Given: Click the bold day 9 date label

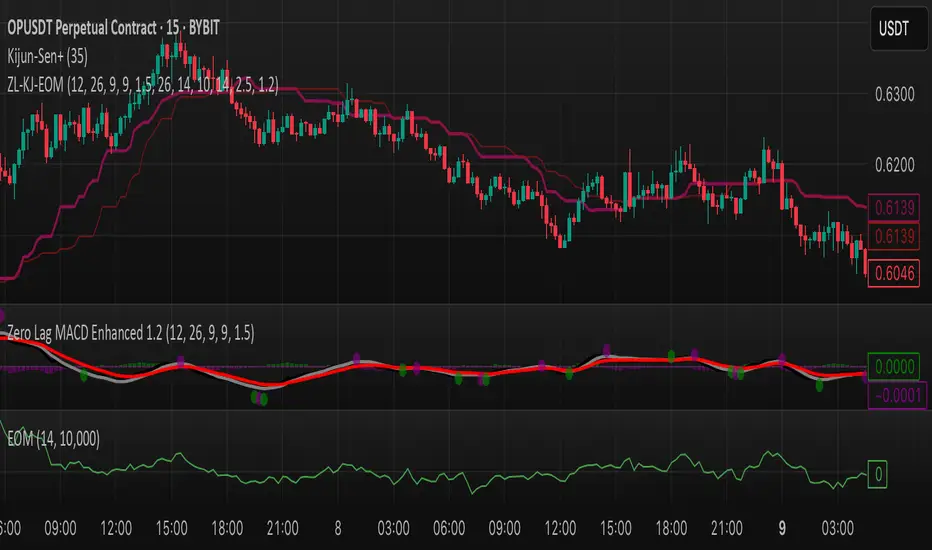Looking at the screenshot, I should tap(782, 528).
